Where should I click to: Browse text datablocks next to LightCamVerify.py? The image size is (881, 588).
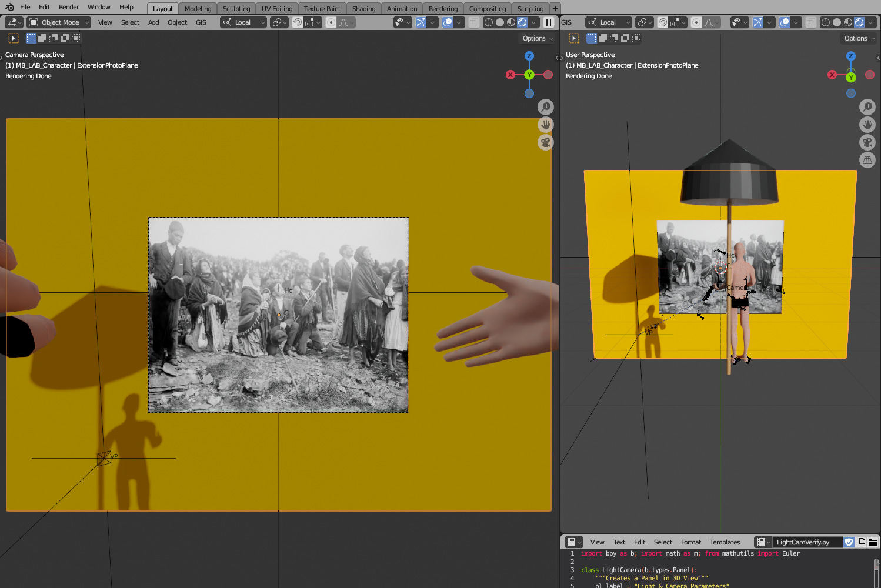(763, 542)
